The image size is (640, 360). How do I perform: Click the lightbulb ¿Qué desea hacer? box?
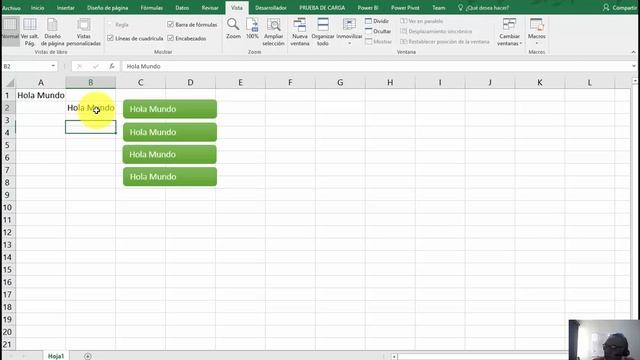[484, 8]
